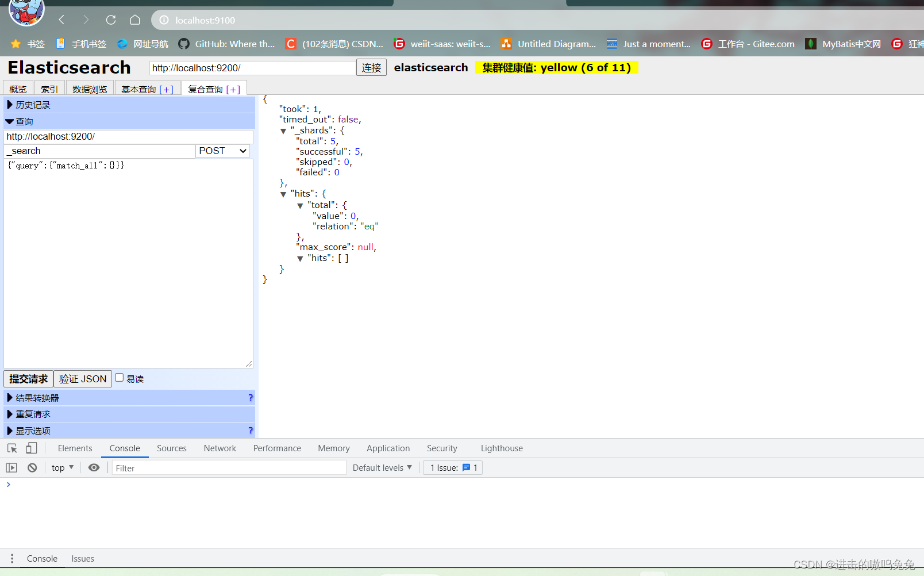This screenshot has width=924, height=576.
Task: Open the 1 Issue indicator
Action: click(x=453, y=468)
